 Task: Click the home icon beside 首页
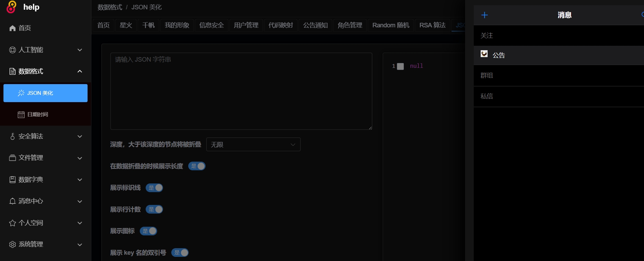[12, 28]
